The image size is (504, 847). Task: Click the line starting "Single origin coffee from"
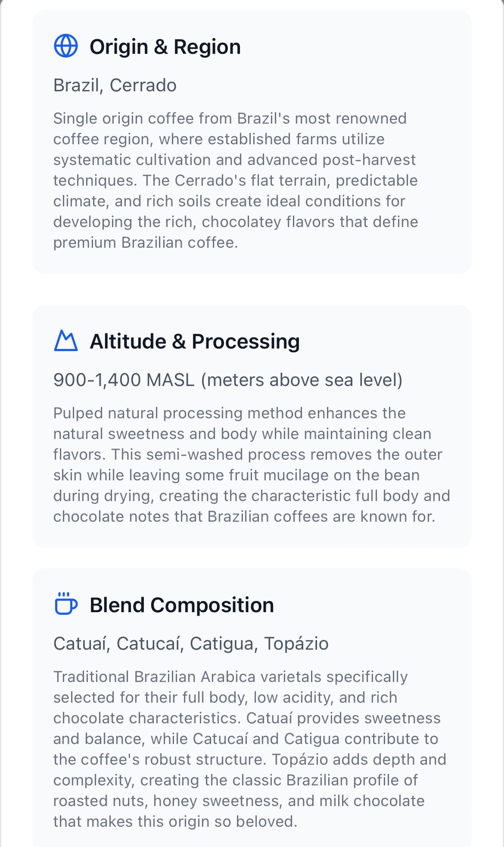point(230,118)
